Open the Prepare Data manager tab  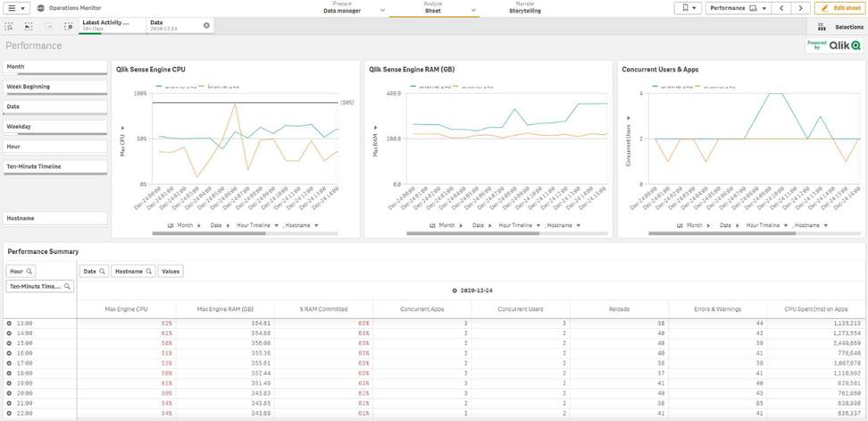[342, 8]
